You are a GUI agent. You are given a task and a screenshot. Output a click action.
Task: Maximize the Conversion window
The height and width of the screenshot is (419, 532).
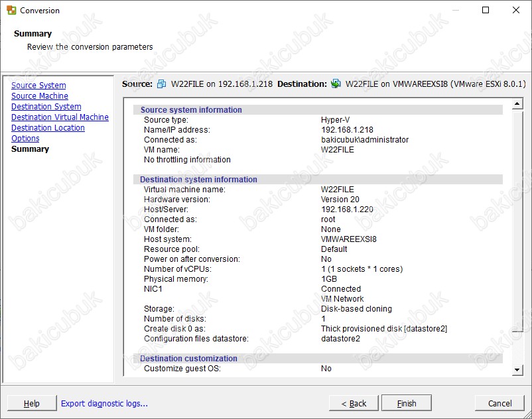pyautogui.click(x=486, y=10)
